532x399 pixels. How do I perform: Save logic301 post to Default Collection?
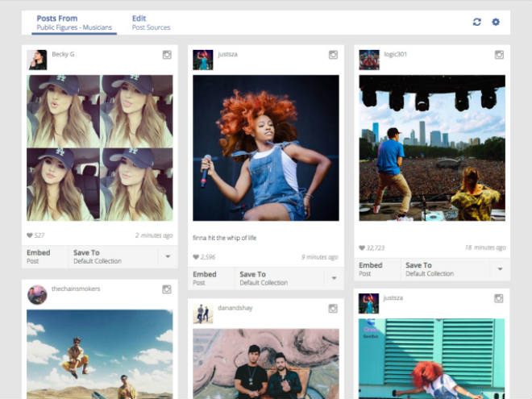tap(430, 269)
